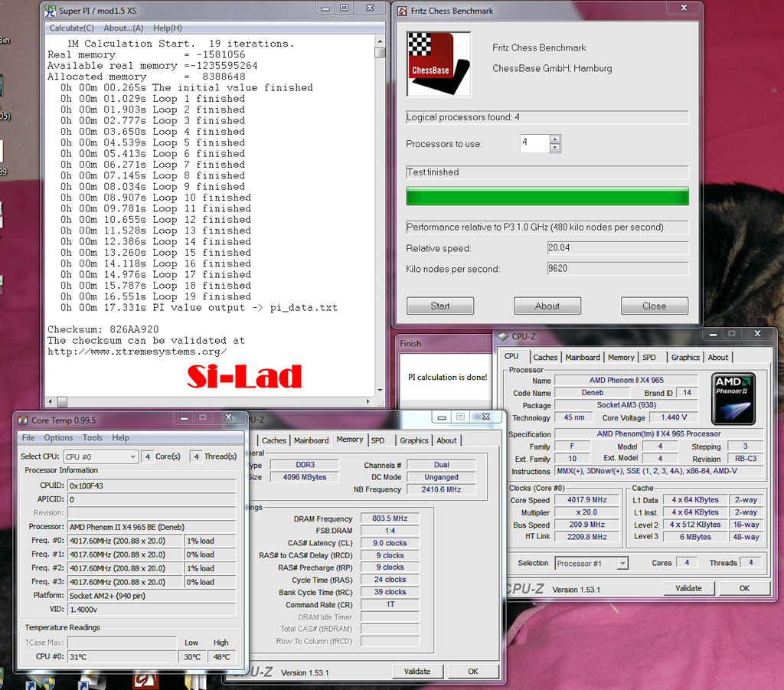
Task: Open Graphics tab in CPU-Z Memory window
Action: pos(414,440)
